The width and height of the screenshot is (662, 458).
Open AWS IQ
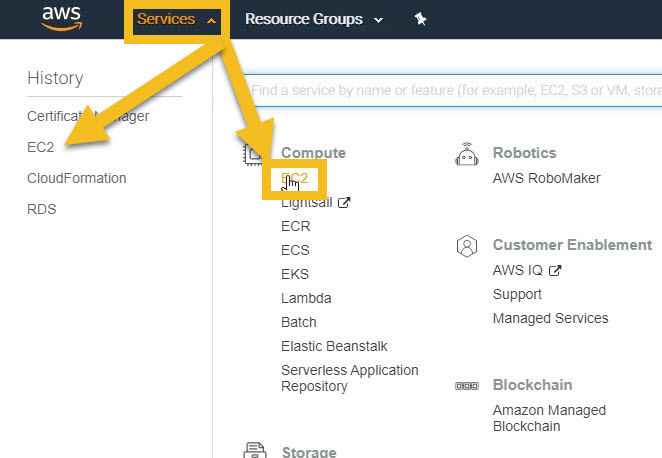click(518, 270)
